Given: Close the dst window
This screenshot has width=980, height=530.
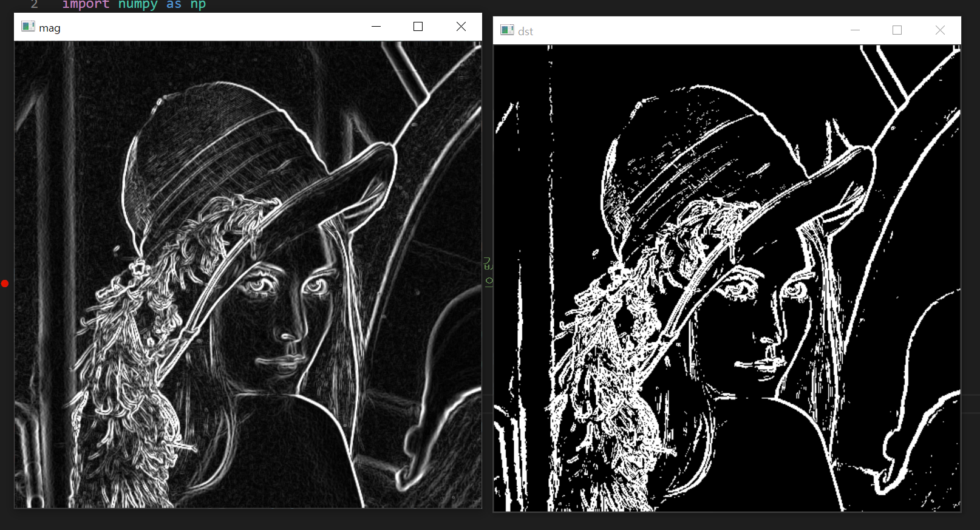Looking at the screenshot, I should [x=940, y=30].
